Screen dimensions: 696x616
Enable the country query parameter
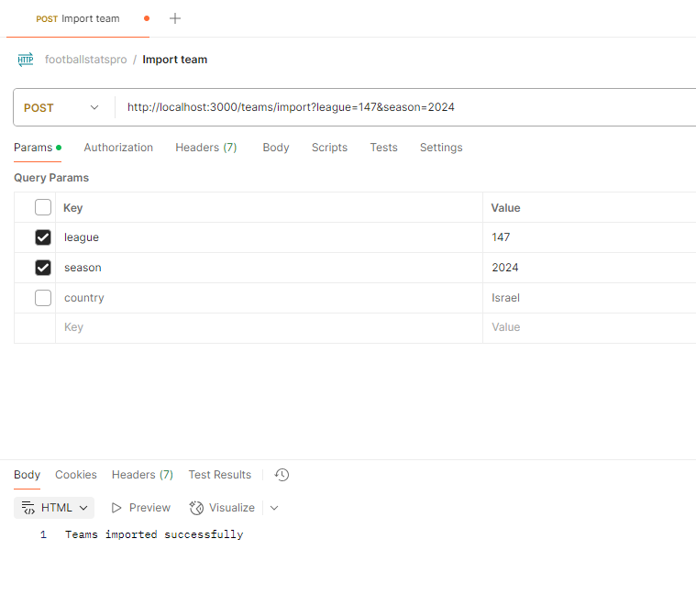pos(43,298)
